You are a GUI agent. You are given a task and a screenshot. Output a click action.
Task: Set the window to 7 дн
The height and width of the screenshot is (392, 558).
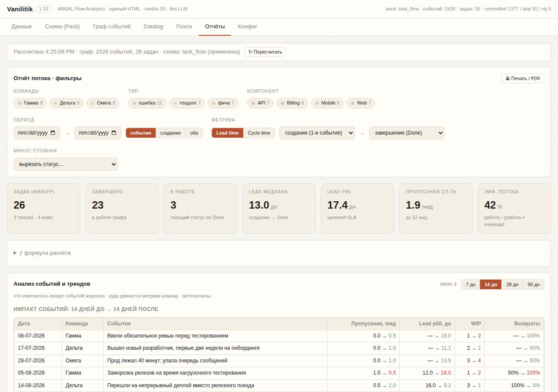click(x=471, y=284)
